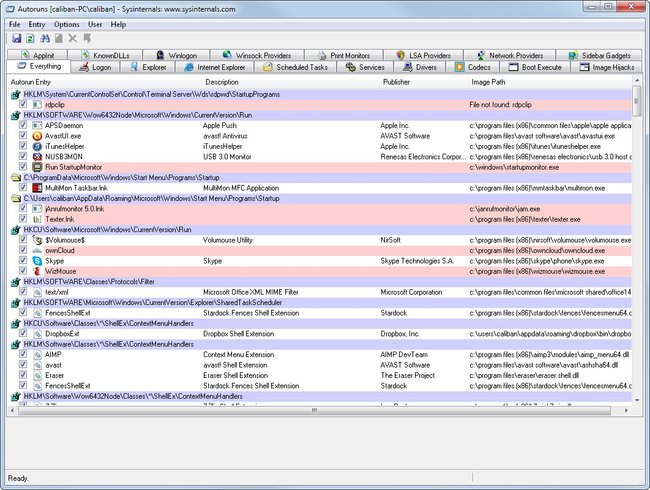Open the Help menu
The height and width of the screenshot is (490, 650).
tap(118, 24)
